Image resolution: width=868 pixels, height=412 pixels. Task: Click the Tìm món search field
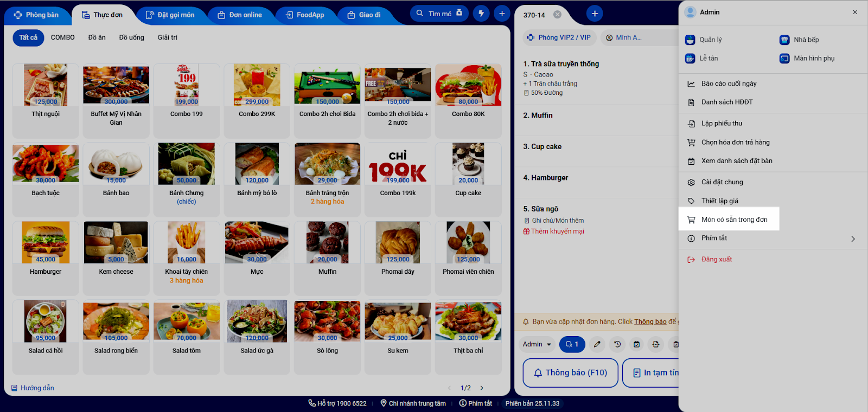pos(439,14)
